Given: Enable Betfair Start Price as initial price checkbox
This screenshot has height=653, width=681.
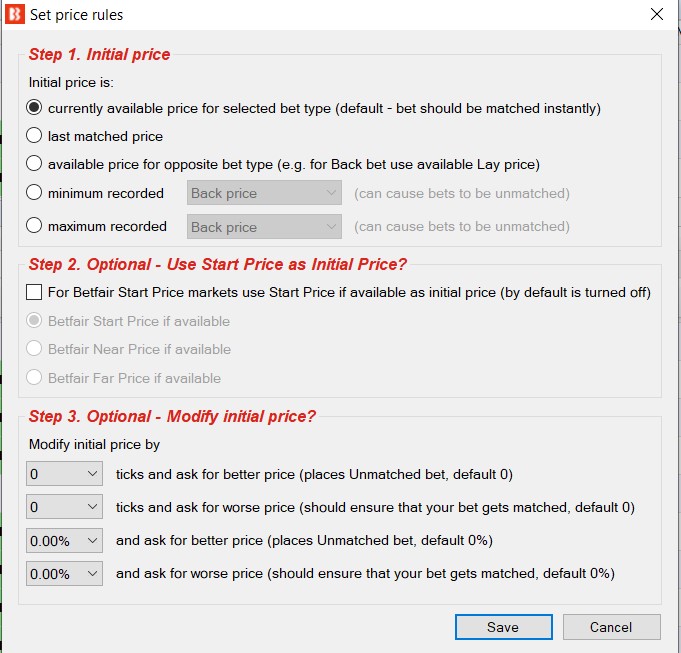Looking at the screenshot, I should (x=34, y=292).
